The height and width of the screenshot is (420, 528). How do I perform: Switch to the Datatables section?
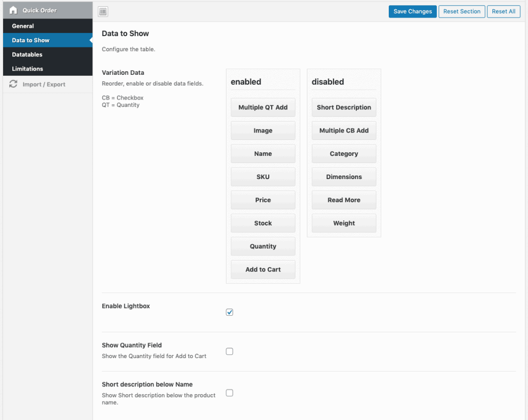(x=27, y=55)
